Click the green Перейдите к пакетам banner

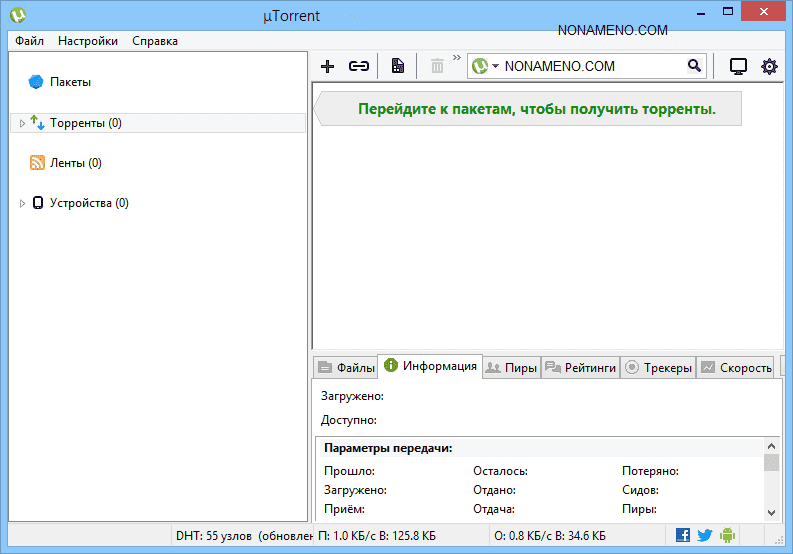[536, 109]
